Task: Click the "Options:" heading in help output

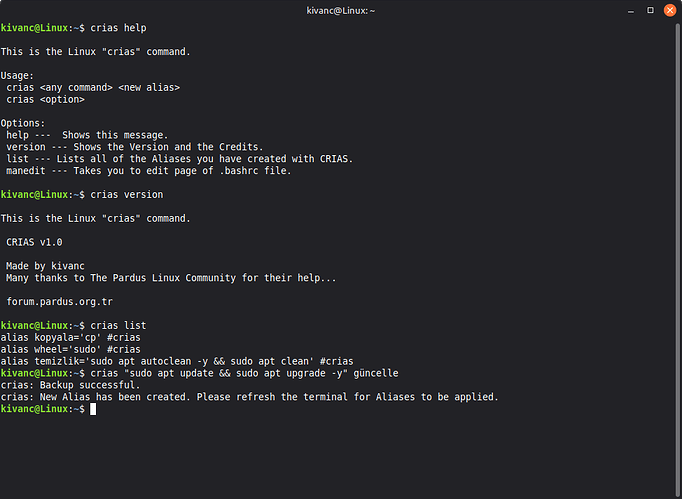Action: (24, 123)
